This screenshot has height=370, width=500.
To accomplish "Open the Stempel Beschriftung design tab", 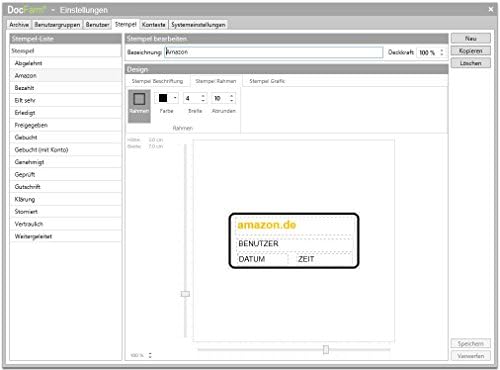I will (157, 81).
